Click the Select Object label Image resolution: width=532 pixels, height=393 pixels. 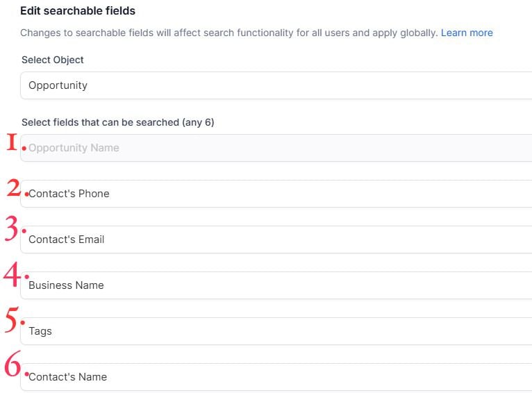(x=53, y=60)
